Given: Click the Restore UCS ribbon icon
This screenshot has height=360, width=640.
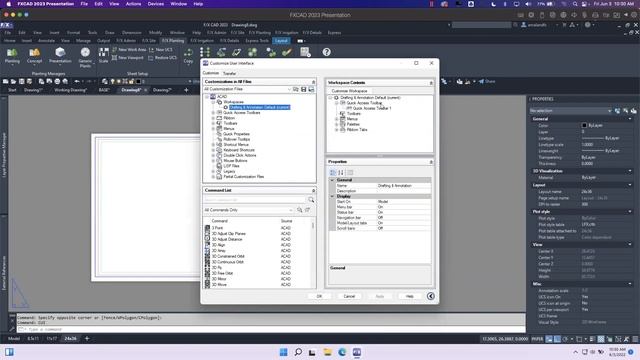Looking at the screenshot, I should click(x=151, y=58).
